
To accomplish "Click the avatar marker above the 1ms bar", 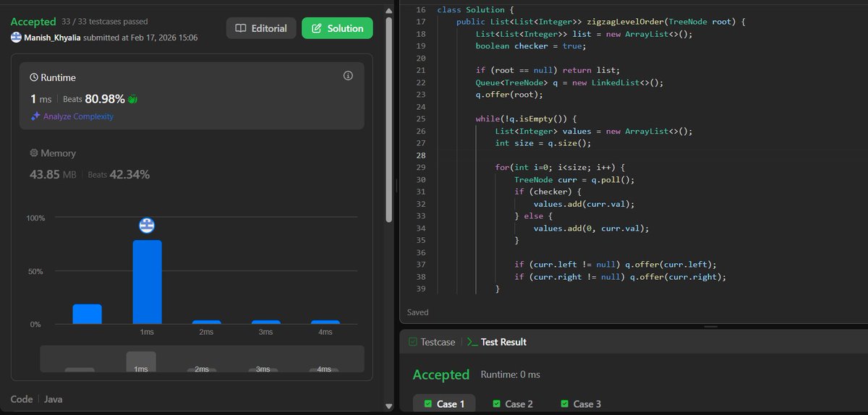I will click(x=147, y=226).
